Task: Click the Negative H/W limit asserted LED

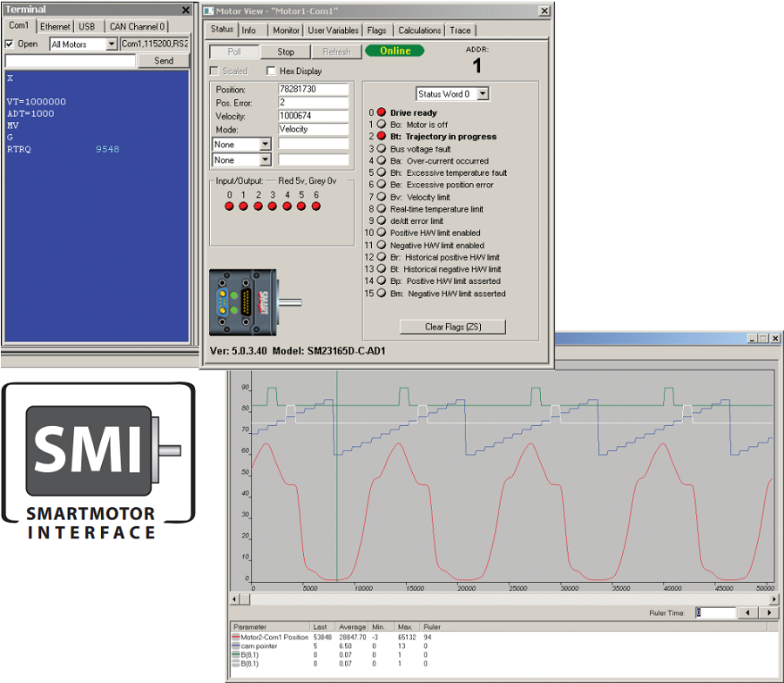Action: pyautogui.click(x=382, y=293)
